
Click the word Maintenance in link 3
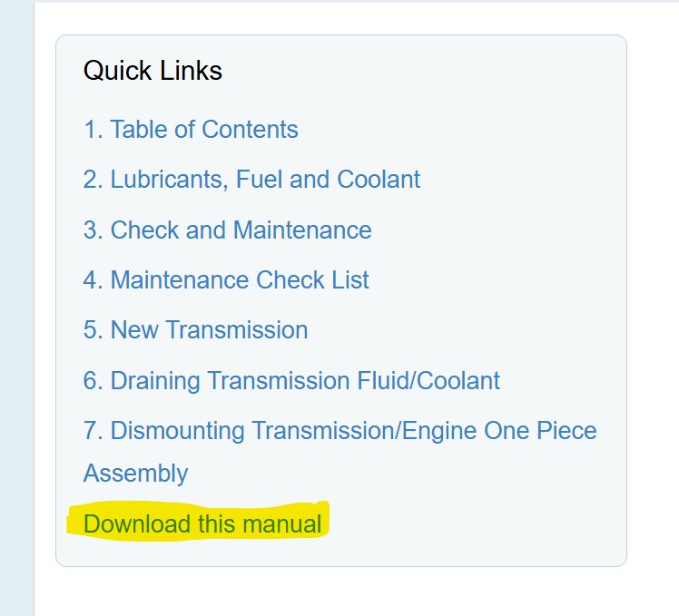(x=302, y=230)
